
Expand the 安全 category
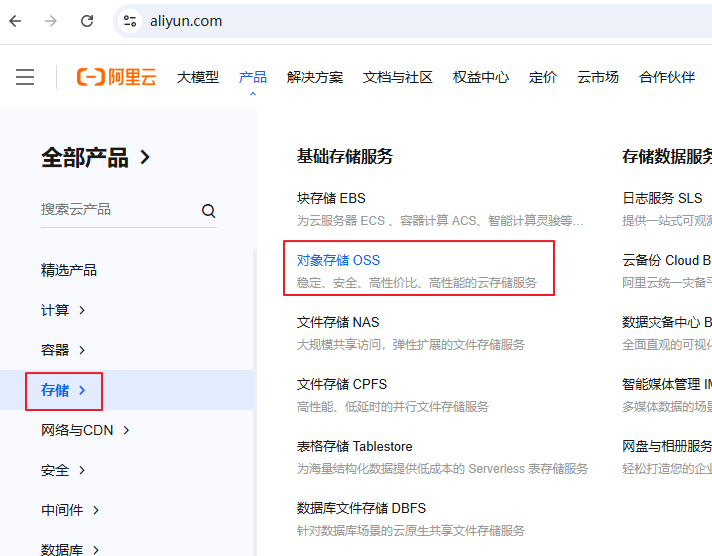tap(63, 470)
